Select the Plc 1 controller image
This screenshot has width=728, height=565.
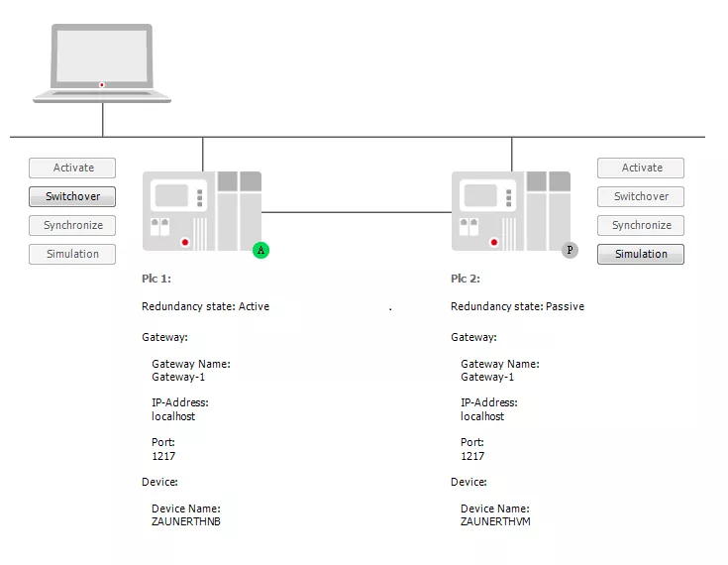tap(202, 211)
